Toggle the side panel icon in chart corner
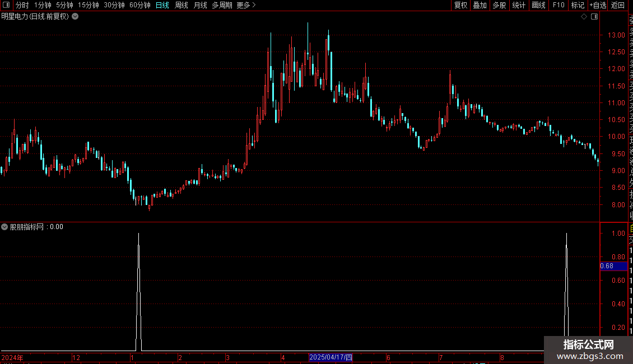 594,17
